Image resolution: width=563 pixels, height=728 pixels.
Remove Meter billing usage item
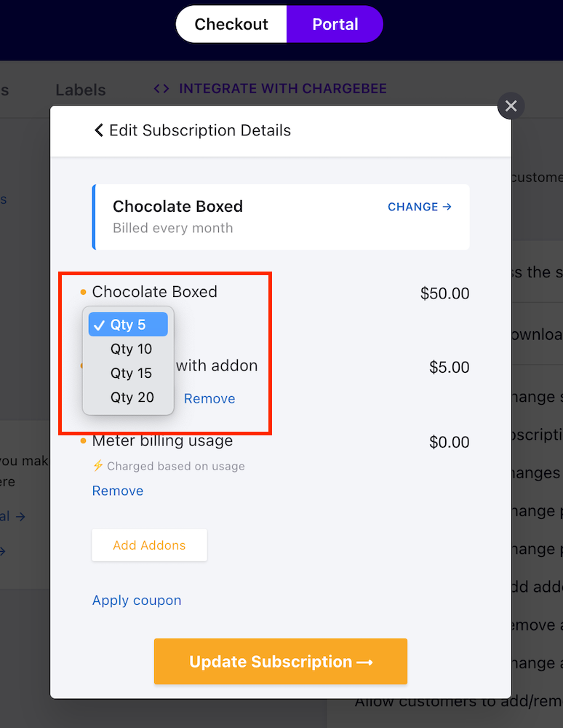pos(118,491)
